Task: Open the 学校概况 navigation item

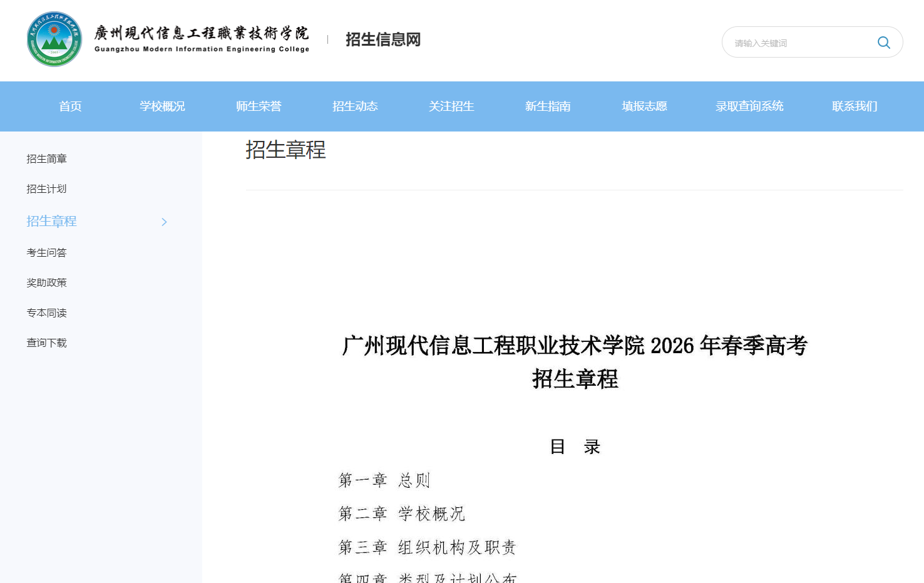Action: (x=162, y=106)
